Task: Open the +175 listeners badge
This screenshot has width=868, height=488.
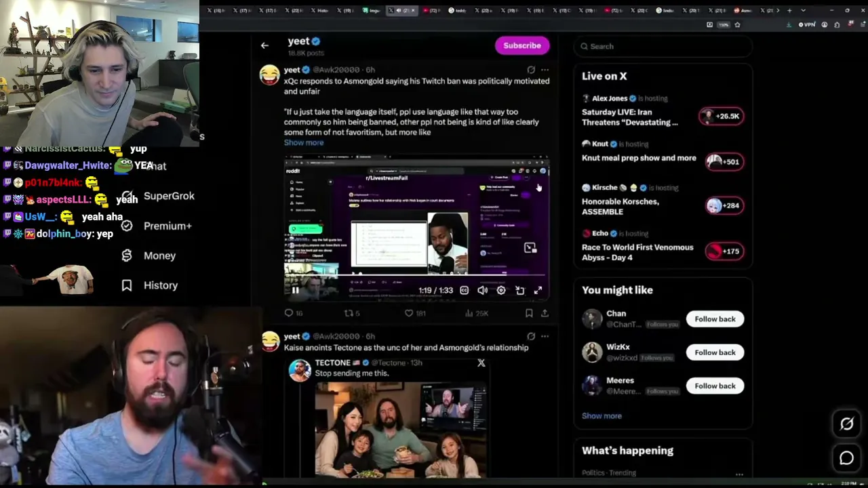Action: [x=723, y=251]
